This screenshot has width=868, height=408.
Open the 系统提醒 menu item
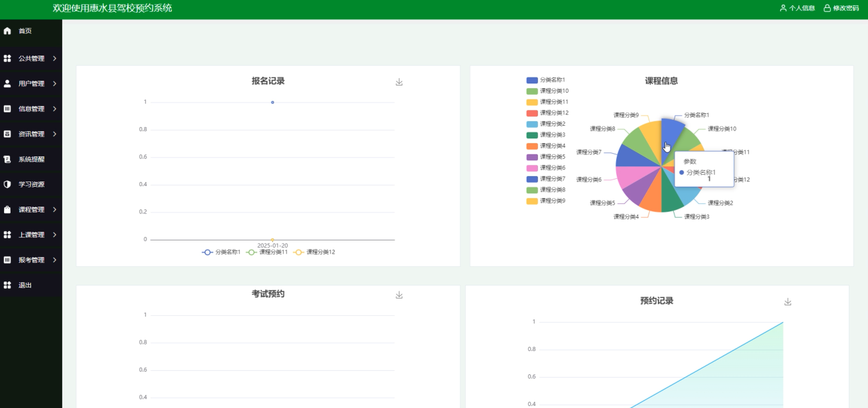tap(31, 159)
